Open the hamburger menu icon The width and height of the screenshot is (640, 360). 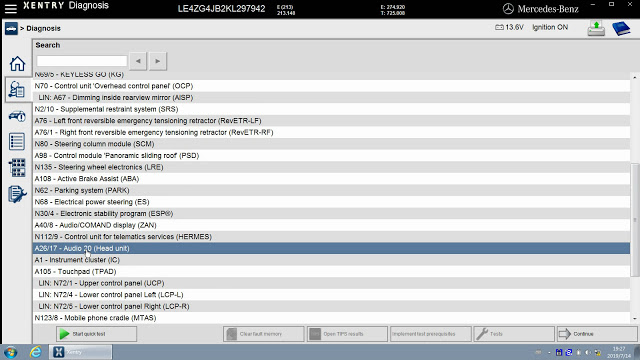[x=11, y=8]
